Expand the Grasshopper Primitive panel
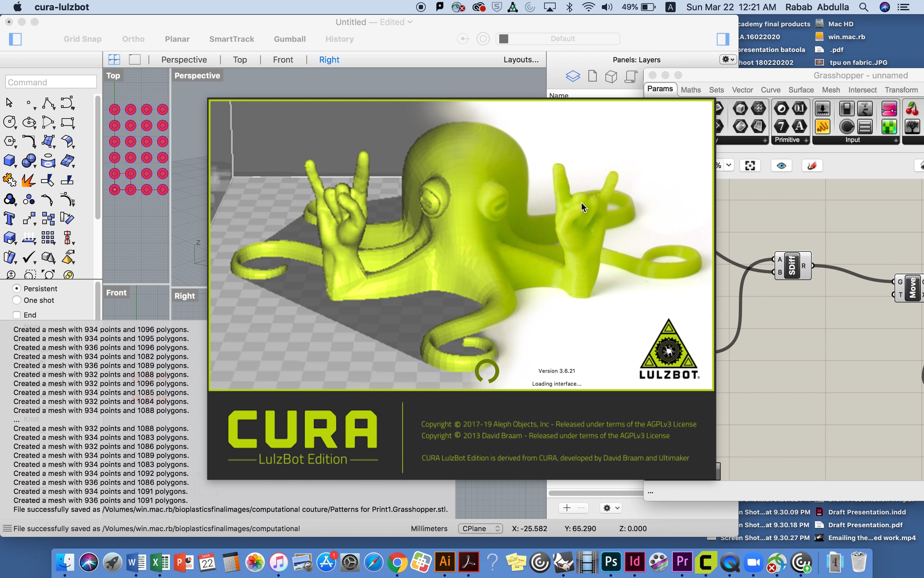Screen dimensions: 924x578 click(806, 140)
